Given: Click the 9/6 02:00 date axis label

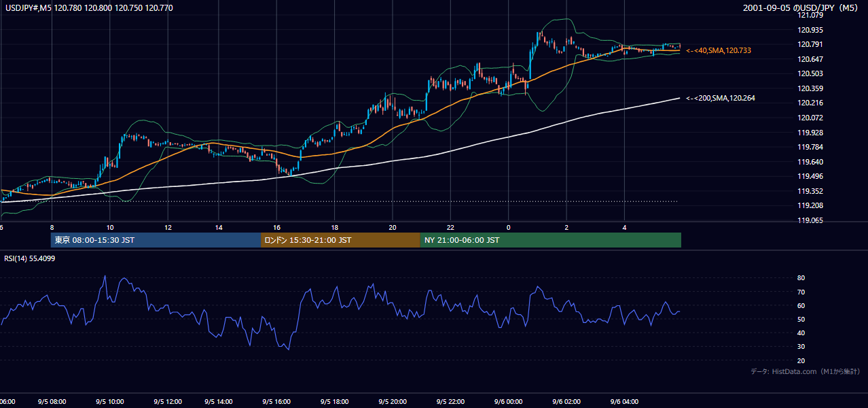Looking at the screenshot, I should pos(566,402).
